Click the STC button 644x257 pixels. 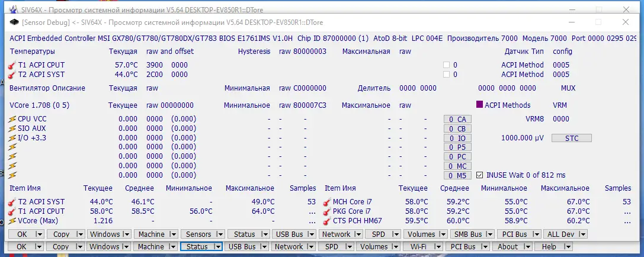[x=571, y=139]
